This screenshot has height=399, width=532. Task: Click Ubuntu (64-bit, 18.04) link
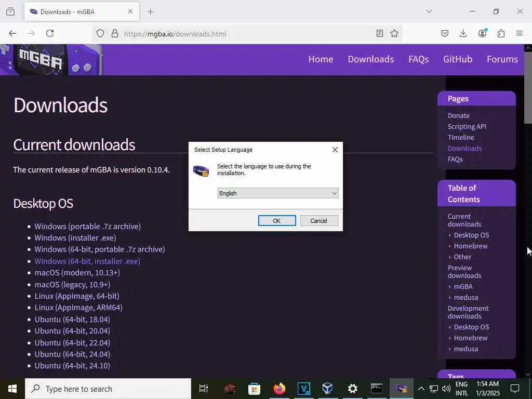72,320
